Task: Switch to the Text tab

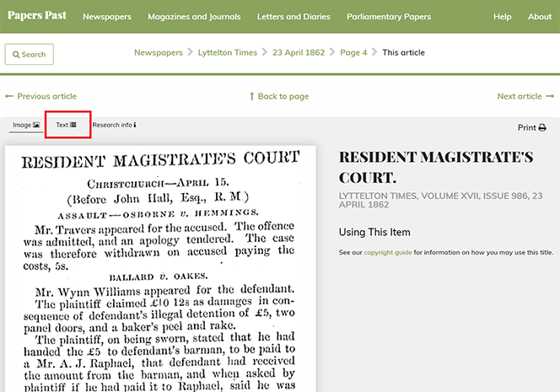Action: pyautogui.click(x=66, y=125)
